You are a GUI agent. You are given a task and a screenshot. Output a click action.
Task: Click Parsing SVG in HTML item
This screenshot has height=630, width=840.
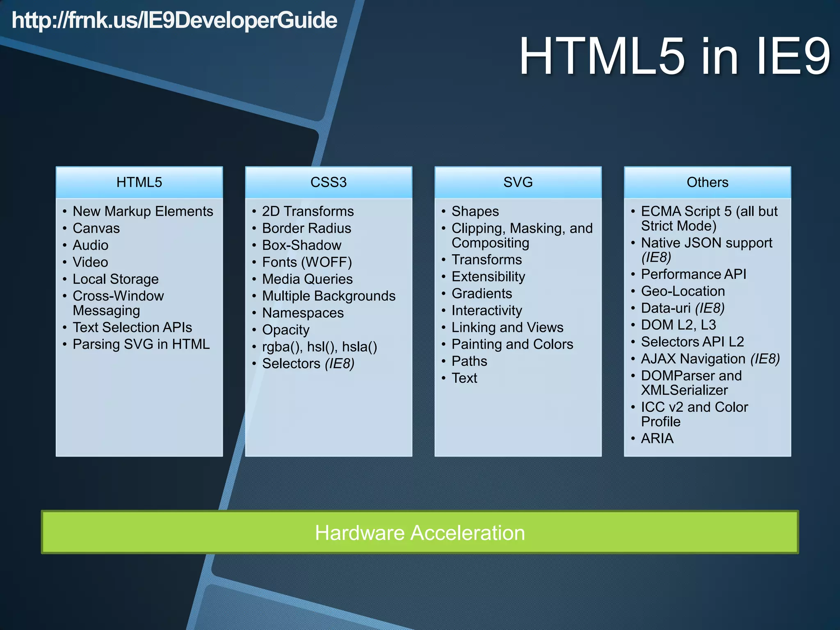click(141, 344)
